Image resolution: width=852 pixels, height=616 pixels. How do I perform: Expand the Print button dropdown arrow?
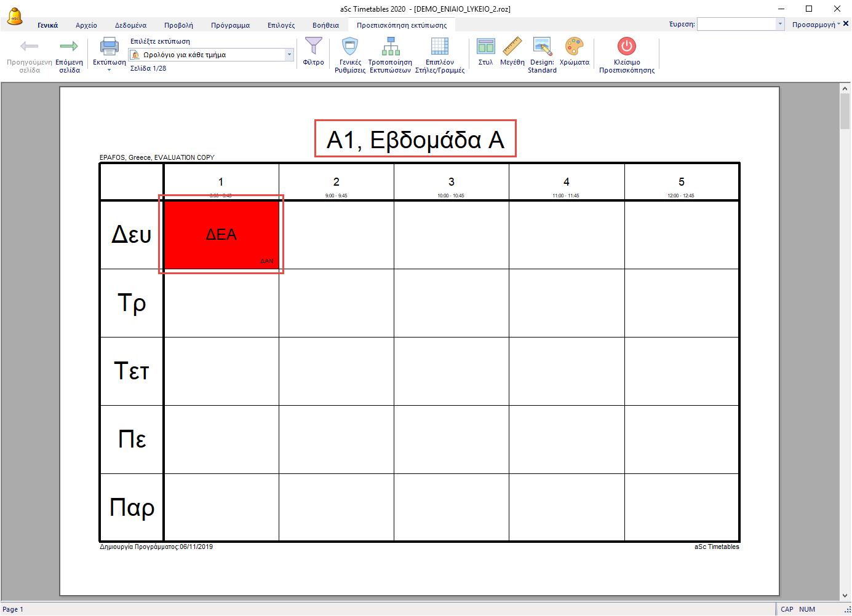point(109,70)
